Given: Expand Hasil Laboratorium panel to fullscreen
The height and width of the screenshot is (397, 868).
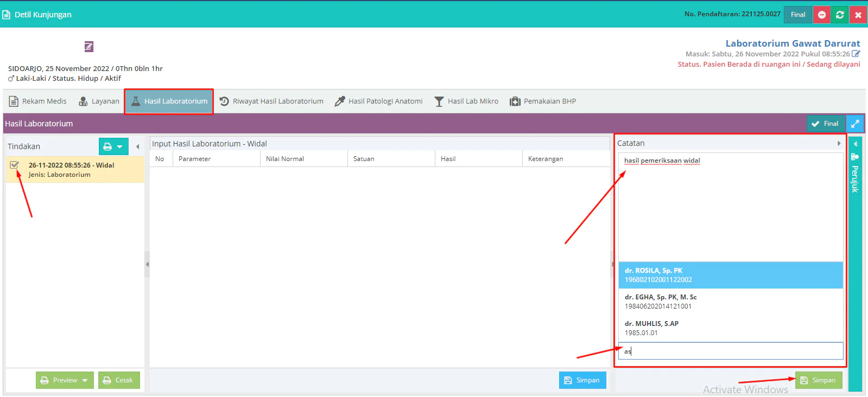Looking at the screenshot, I should click(x=855, y=124).
